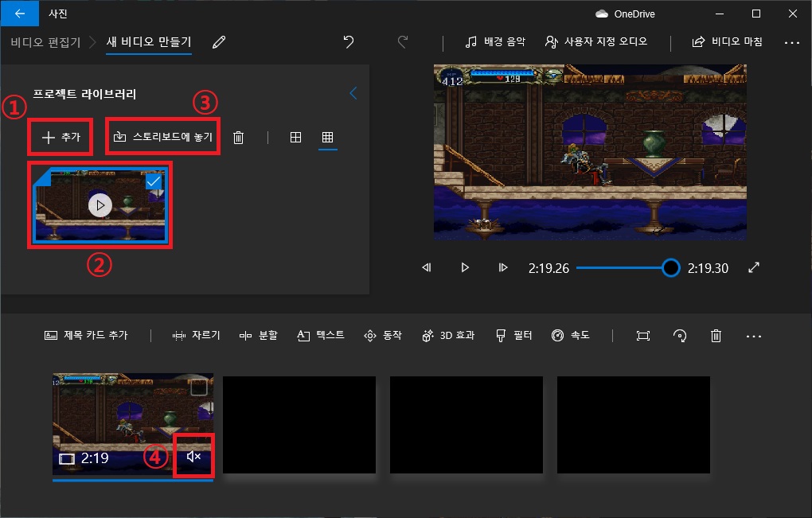Step forward one frame in preview

(503, 267)
